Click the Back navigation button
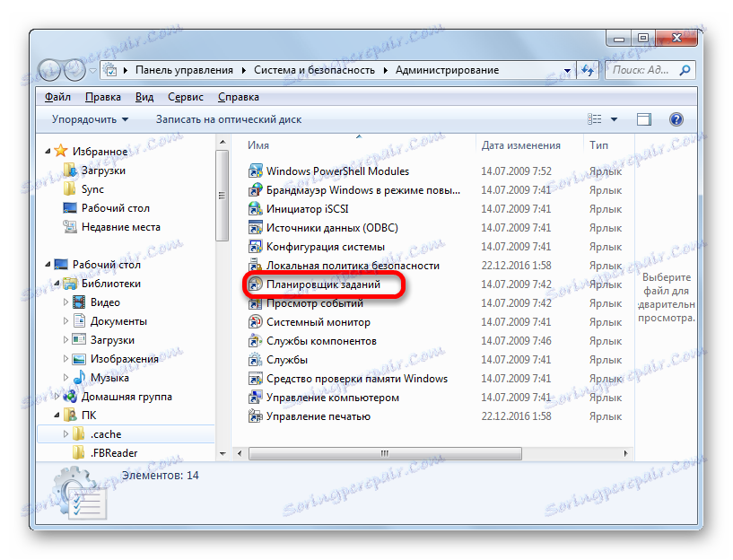733x560 pixels. click(50, 71)
